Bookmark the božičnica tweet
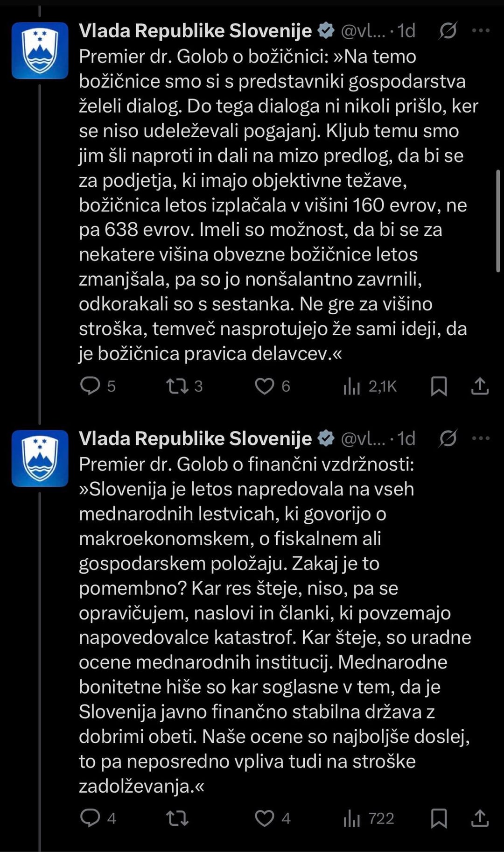The width and height of the screenshot is (504, 852). (439, 386)
